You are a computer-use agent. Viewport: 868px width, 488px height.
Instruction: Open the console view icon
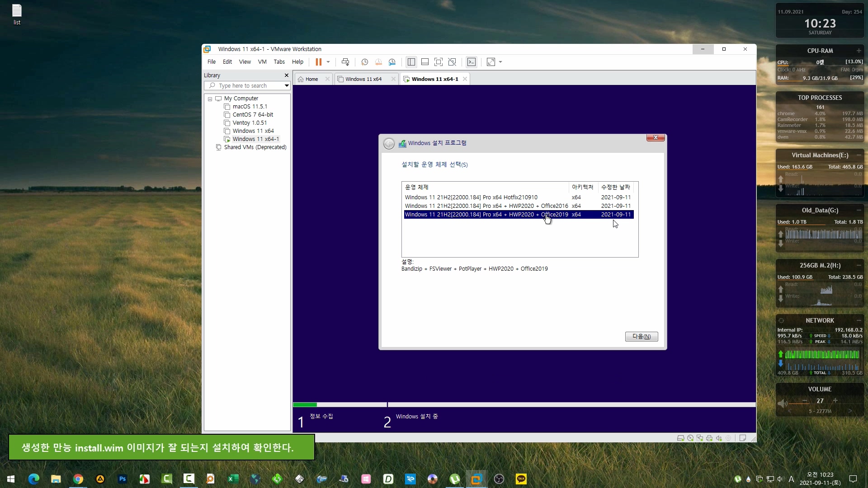(x=472, y=62)
